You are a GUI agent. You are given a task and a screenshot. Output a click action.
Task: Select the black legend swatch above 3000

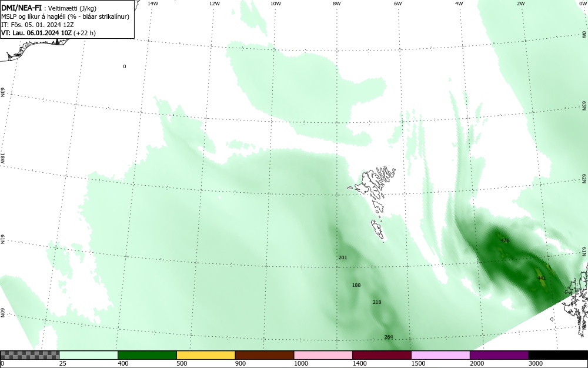click(x=558, y=355)
